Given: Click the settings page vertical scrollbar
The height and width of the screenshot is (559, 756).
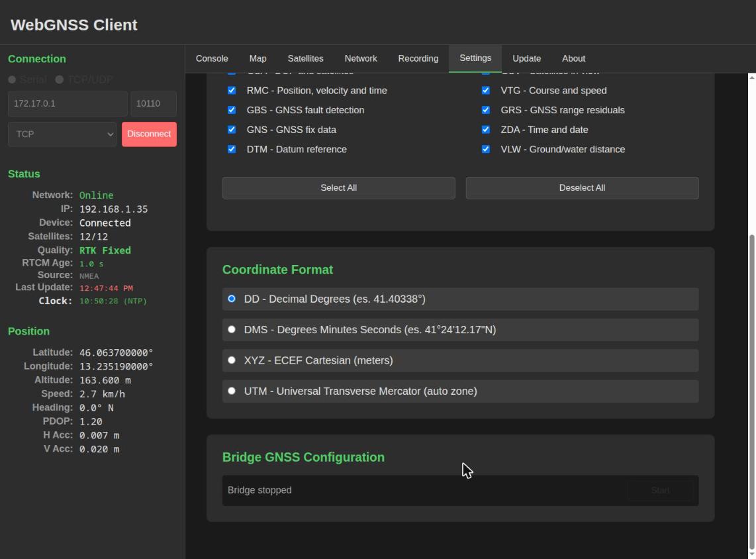Looking at the screenshot, I should (x=751, y=391).
